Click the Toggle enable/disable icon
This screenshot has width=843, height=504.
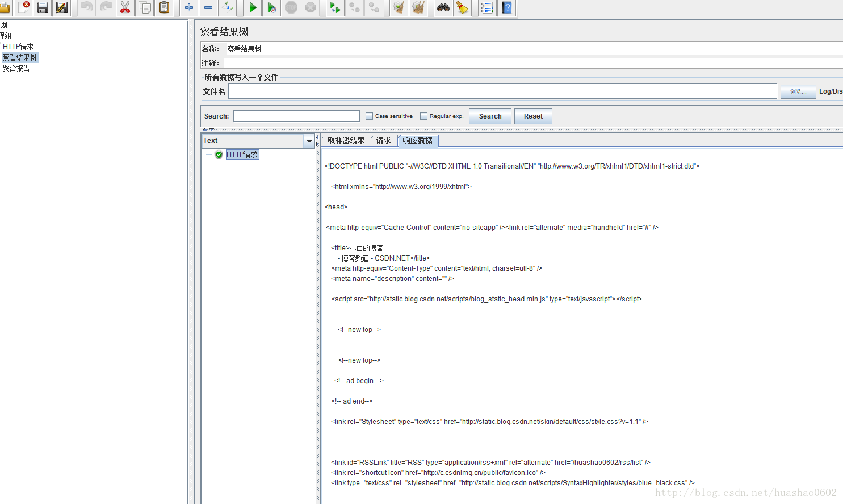[x=228, y=7]
